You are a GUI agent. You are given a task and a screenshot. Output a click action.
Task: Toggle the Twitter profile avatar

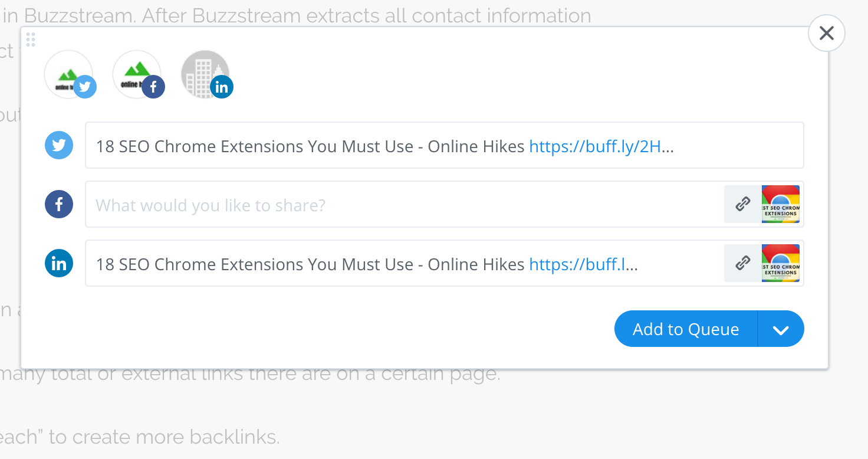[x=68, y=74]
